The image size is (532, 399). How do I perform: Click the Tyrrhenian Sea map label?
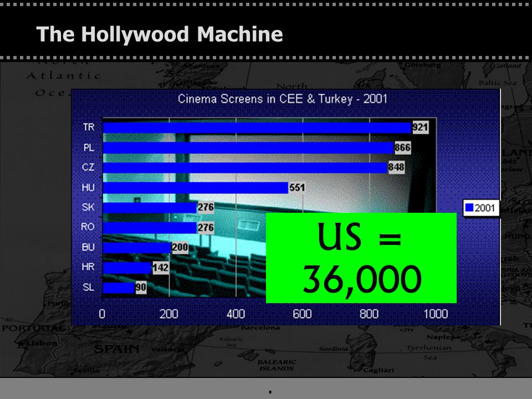pos(429,352)
